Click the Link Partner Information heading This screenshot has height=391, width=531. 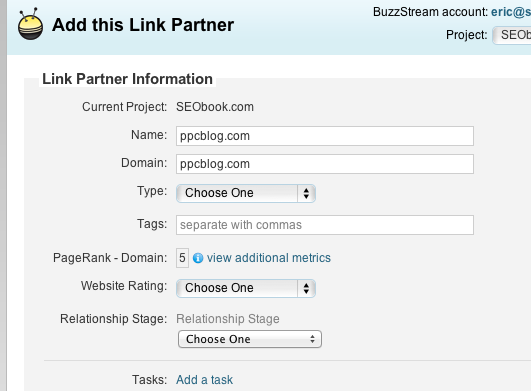127,79
